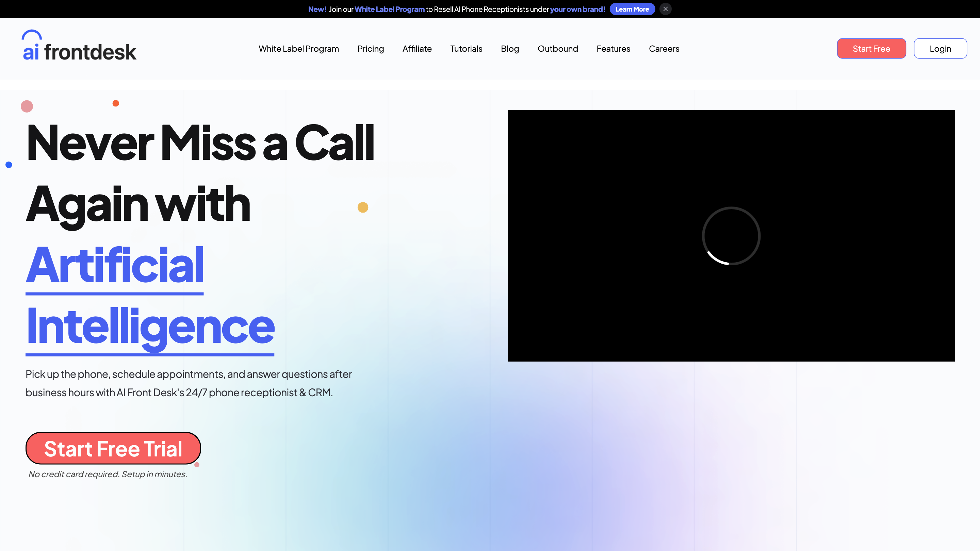The height and width of the screenshot is (551, 980).
Task: Open the Careers page
Action: (664, 49)
